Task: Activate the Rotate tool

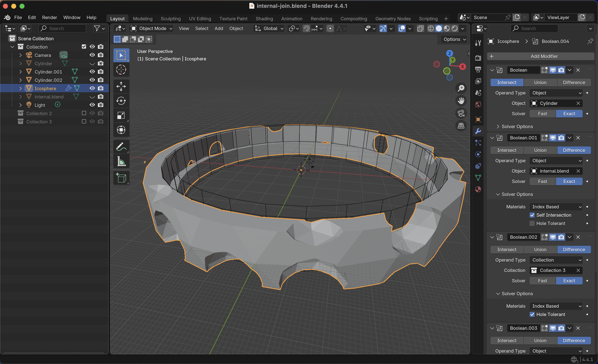Action: pos(121,100)
